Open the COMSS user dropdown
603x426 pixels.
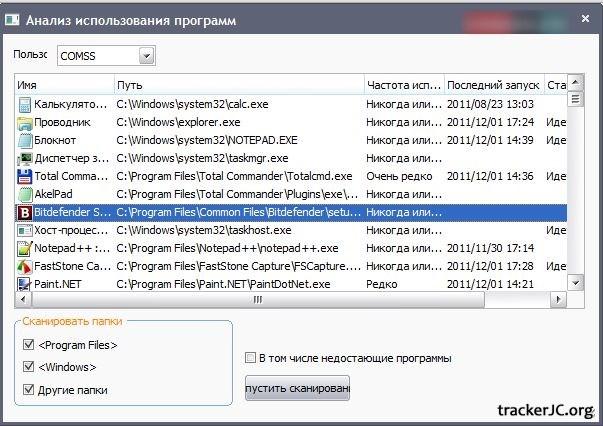(x=146, y=56)
